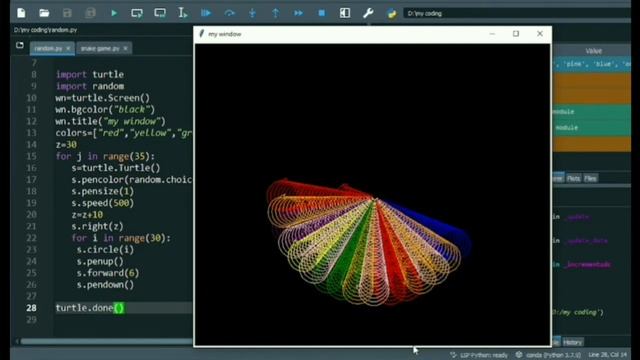Viewport: 640px width, 360px height.
Task: Switch to the snake game.py tab
Action: pyautogui.click(x=100, y=48)
